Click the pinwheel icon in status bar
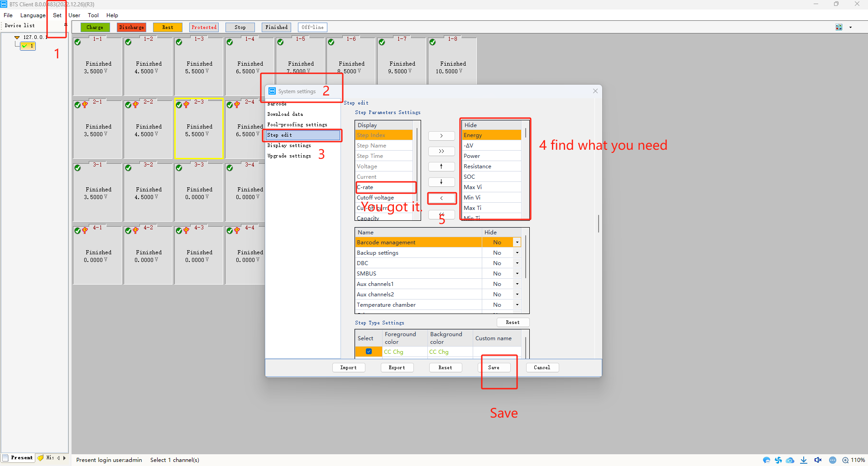The height and width of the screenshot is (466, 868). pos(778,460)
